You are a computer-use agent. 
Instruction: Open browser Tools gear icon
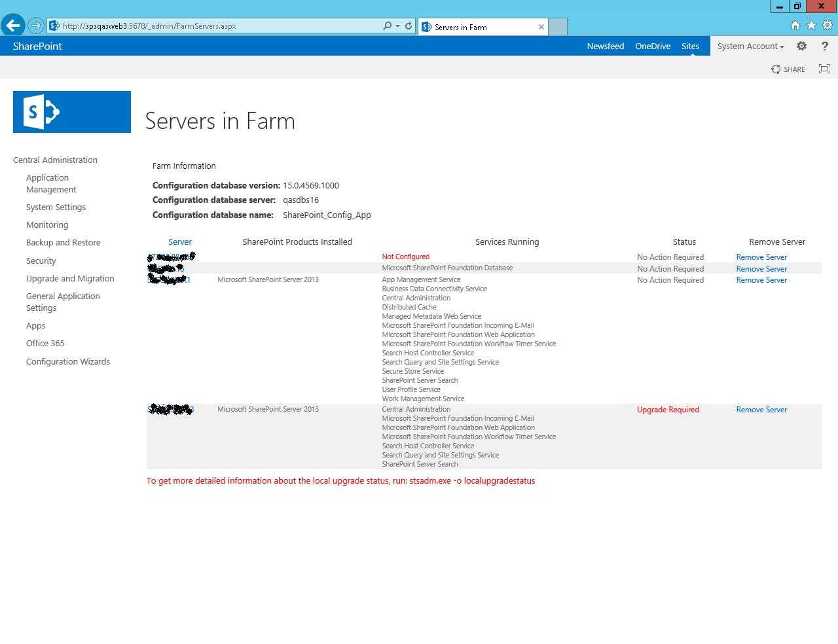[828, 26]
